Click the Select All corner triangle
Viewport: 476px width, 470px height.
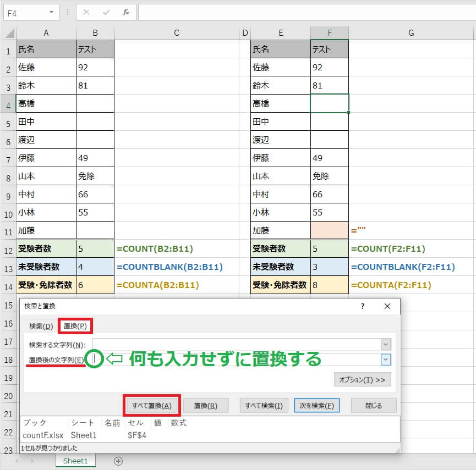tap(10, 33)
